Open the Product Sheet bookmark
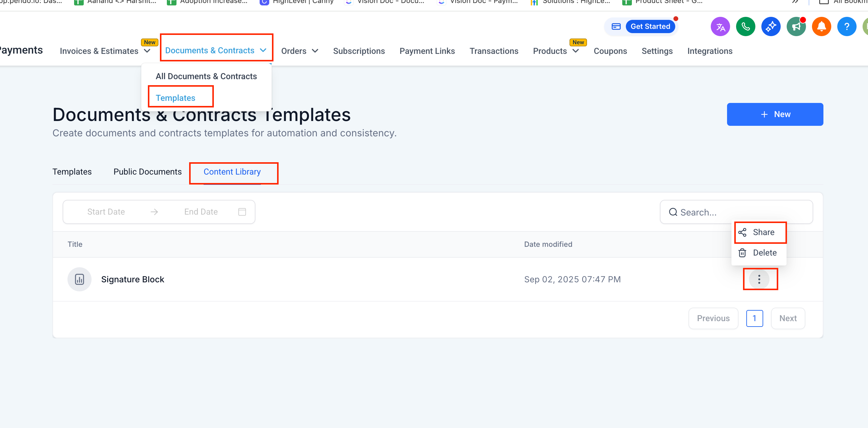This screenshot has height=428, width=868. [662, 2]
